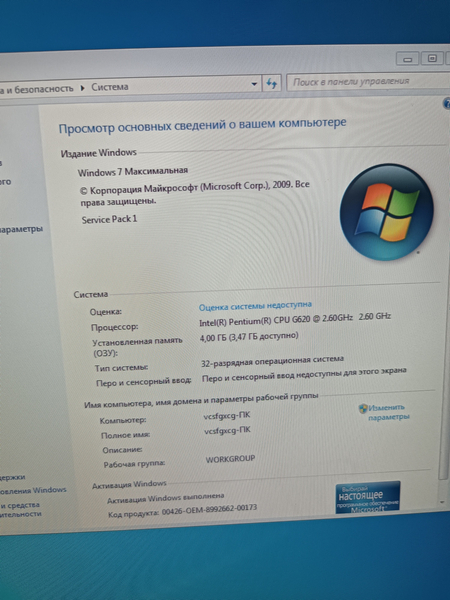Open Windows update link in sidebar

(33, 490)
